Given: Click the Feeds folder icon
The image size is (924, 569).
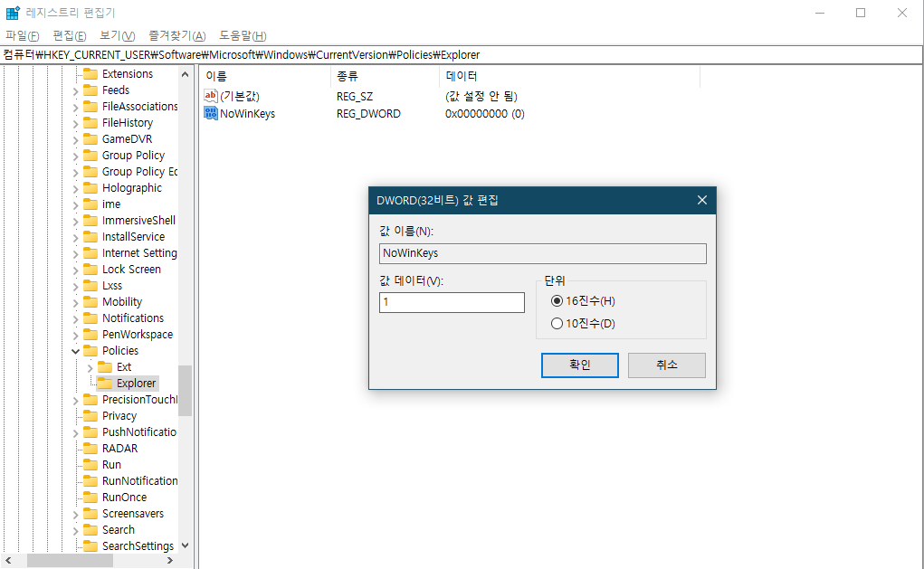Looking at the screenshot, I should (90, 90).
